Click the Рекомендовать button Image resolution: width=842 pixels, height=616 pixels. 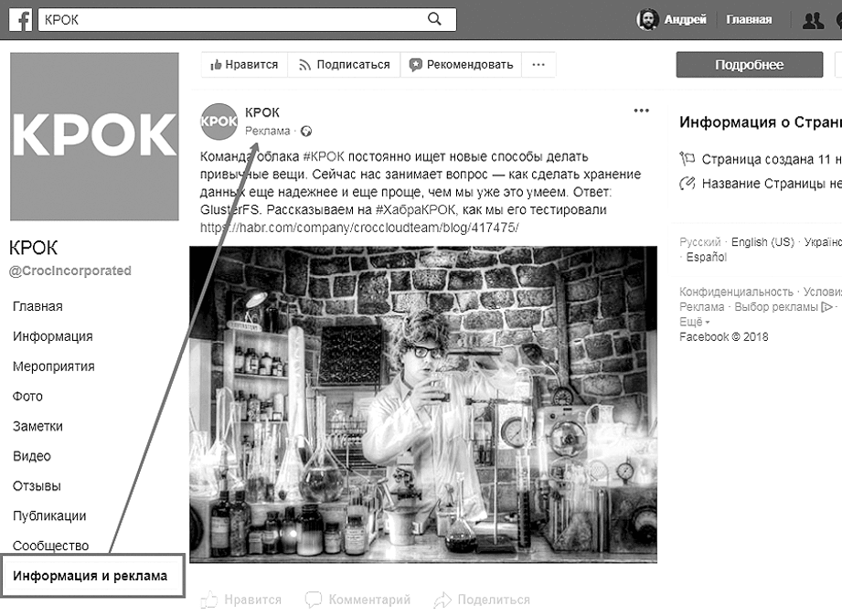click(461, 65)
